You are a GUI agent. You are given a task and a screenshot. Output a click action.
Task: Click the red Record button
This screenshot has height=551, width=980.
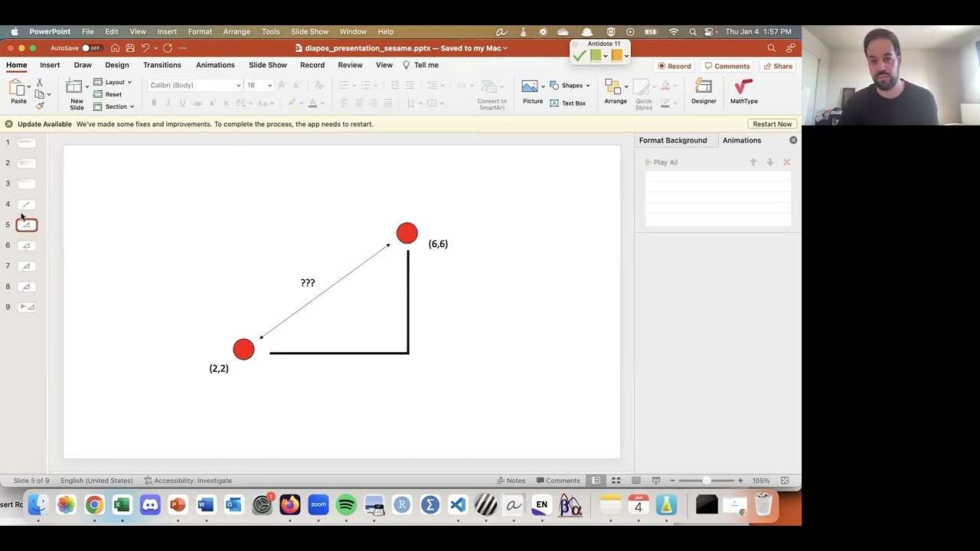coord(675,66)
